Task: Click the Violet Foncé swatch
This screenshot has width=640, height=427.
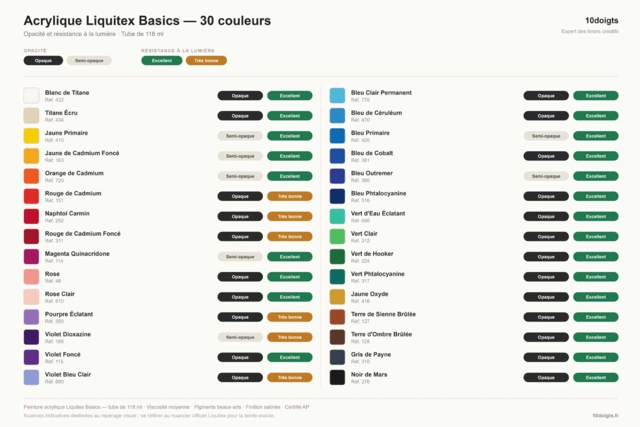Action: (31, 357)
